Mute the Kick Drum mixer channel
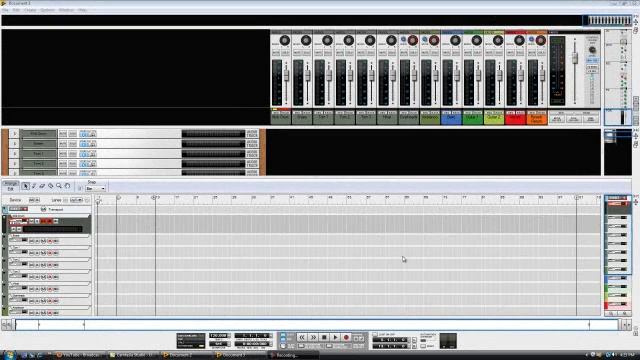This screenshot has width=640, height=360. coord(276,53)
